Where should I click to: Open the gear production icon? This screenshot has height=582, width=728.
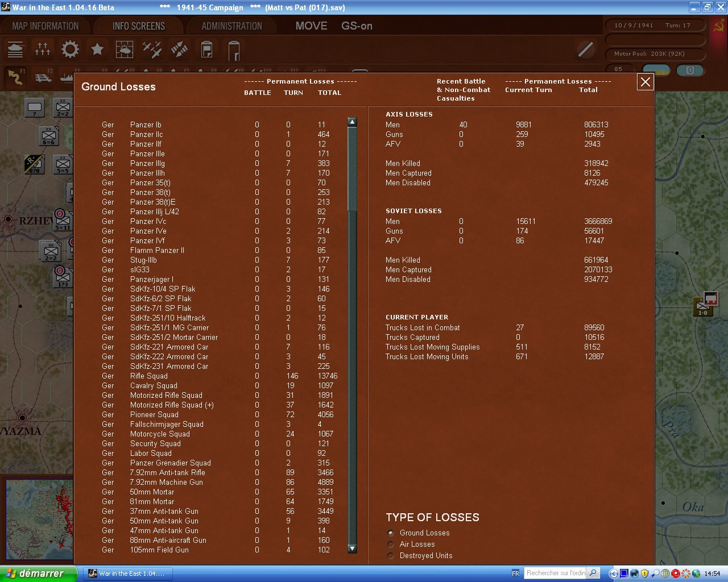pos(70,49)
